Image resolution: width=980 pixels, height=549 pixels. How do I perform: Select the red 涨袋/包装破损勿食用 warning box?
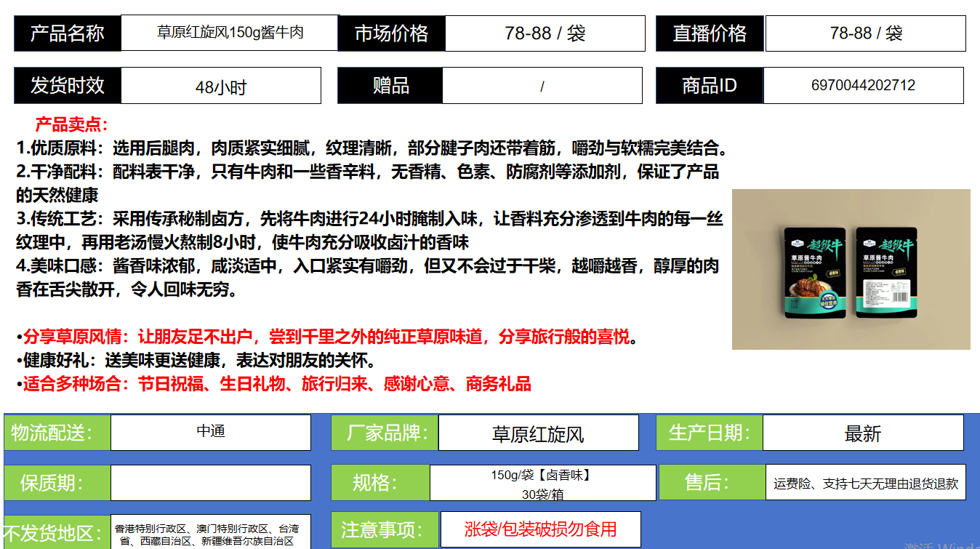click(540, 529)
